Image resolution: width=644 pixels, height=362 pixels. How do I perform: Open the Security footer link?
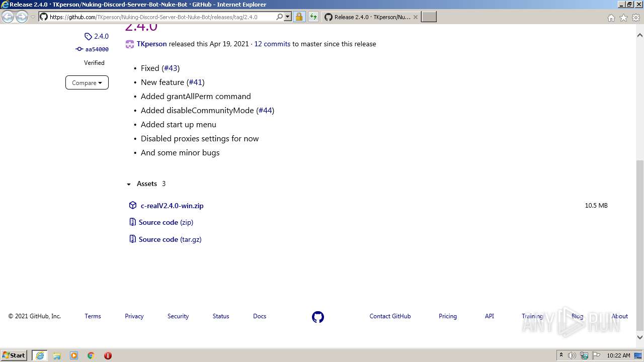(x=178, y=316)
